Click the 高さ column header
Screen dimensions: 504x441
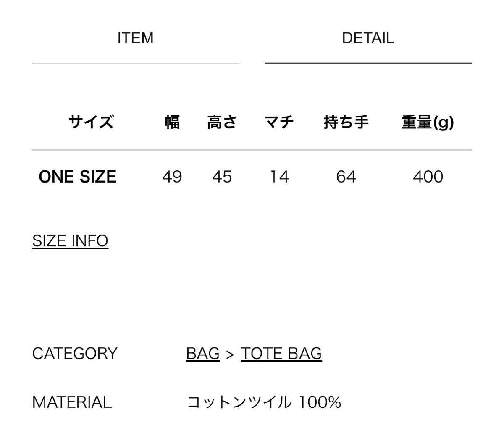point(222,122)
